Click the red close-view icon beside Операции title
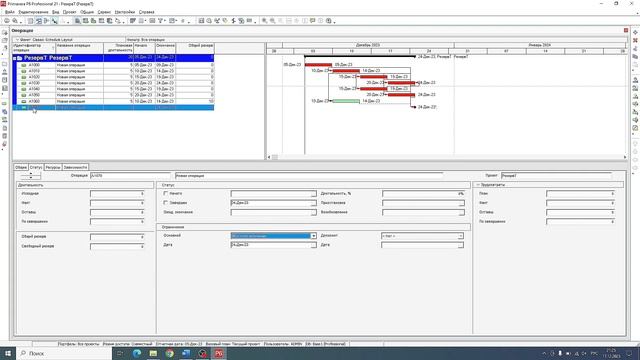 click(626, 30)
